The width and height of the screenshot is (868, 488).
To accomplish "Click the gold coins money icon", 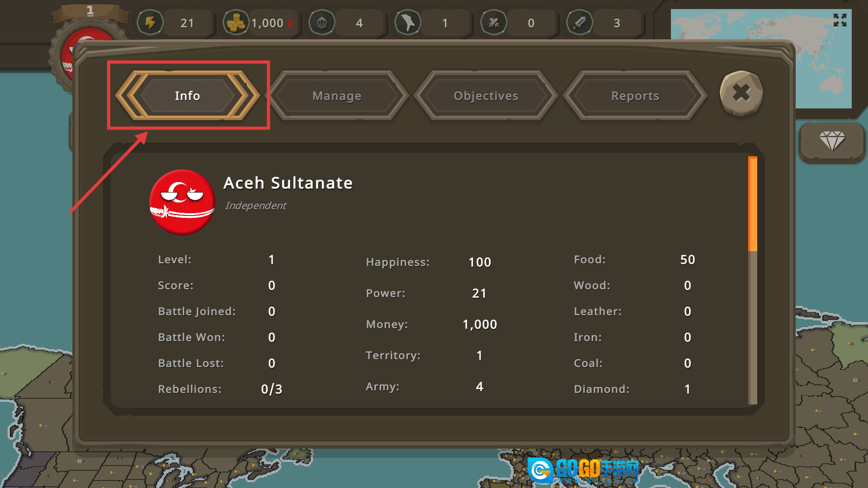I will click(236, 23).
